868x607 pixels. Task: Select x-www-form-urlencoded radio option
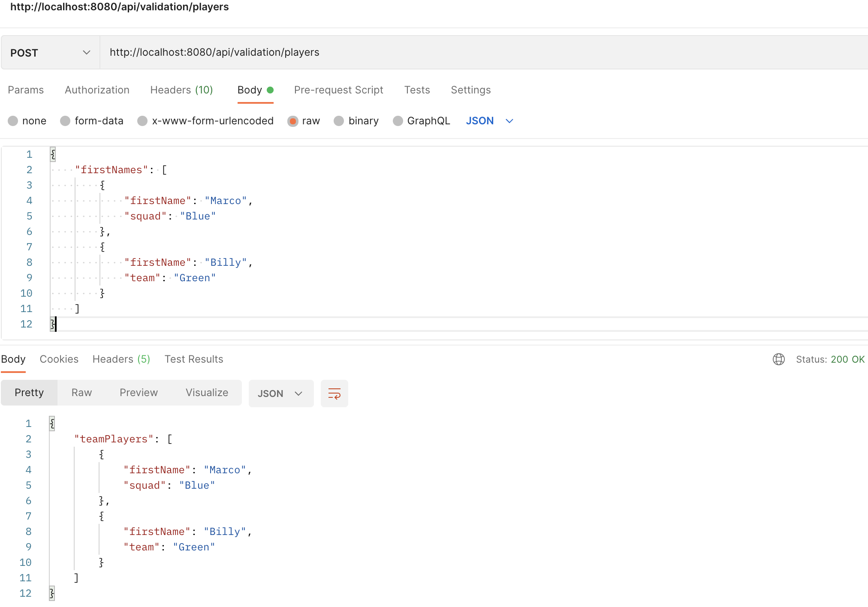point(142,121)
